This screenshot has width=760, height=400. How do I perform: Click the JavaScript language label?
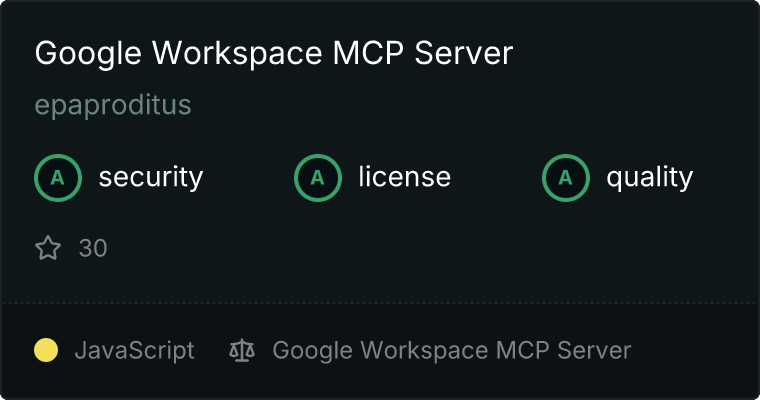tap(134, 350)
